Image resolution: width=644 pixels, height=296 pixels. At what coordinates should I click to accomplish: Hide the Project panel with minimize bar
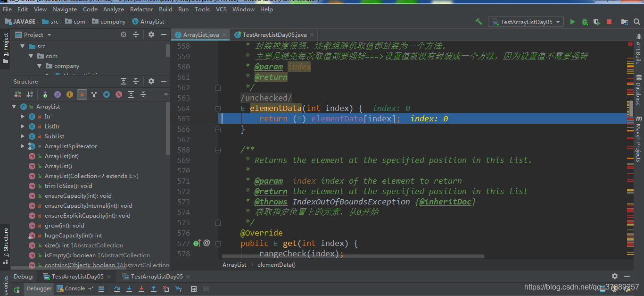[x=163, y=34]
